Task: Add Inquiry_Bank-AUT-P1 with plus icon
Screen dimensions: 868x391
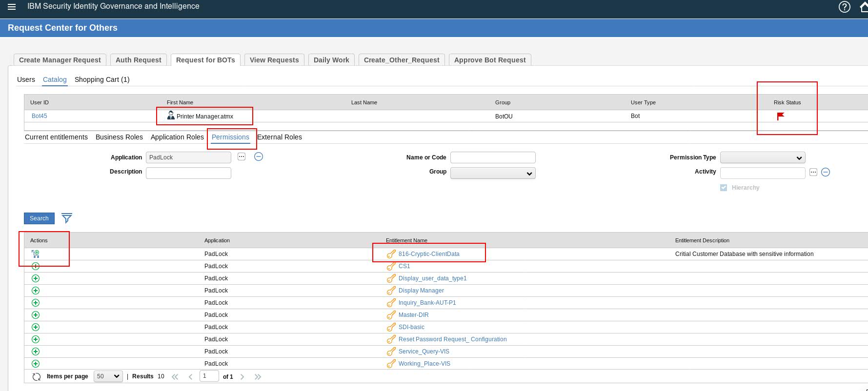Action: click(x=36, y=303)
